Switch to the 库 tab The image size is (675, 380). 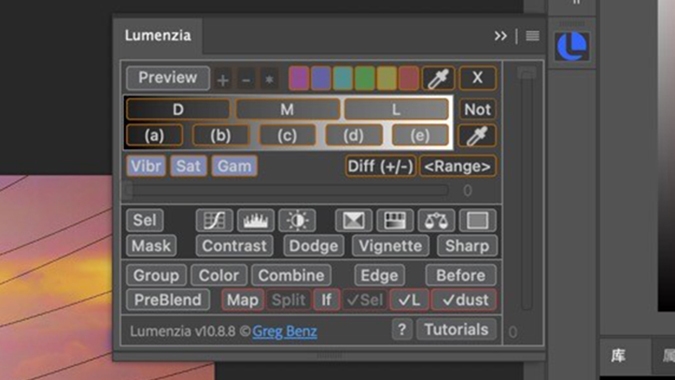(618, 356)
